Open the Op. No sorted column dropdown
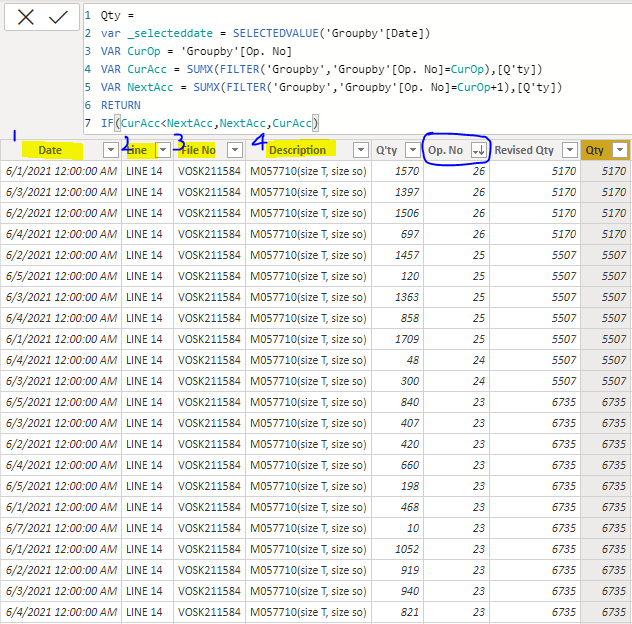The width and height of the screenshot is (632, 624). coord(479,150)
